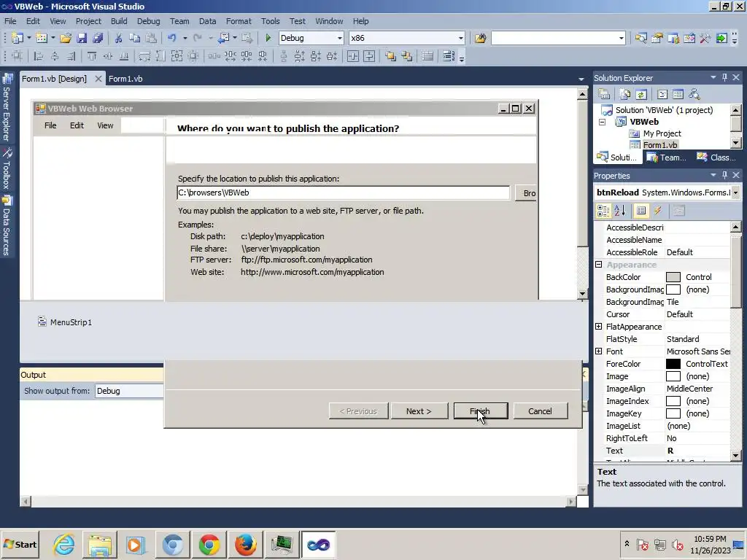Screen dimensions: 747x560
Task: Open Google Chrome from taskbar
Action: pos(209,544)
